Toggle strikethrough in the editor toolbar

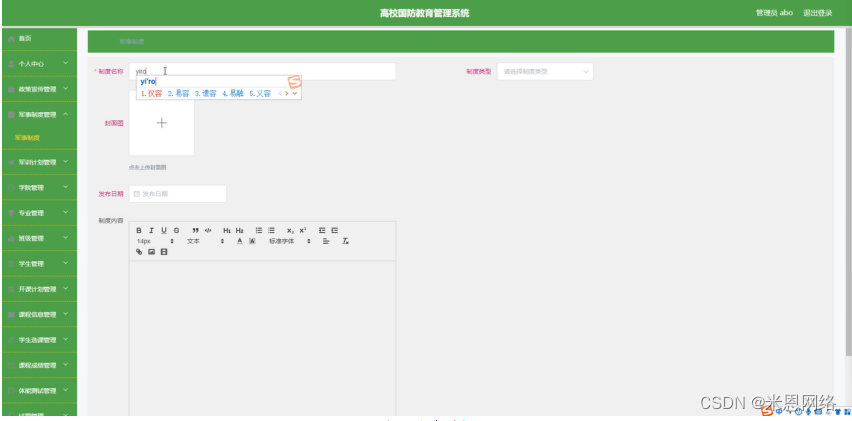[x=177, y=230]
